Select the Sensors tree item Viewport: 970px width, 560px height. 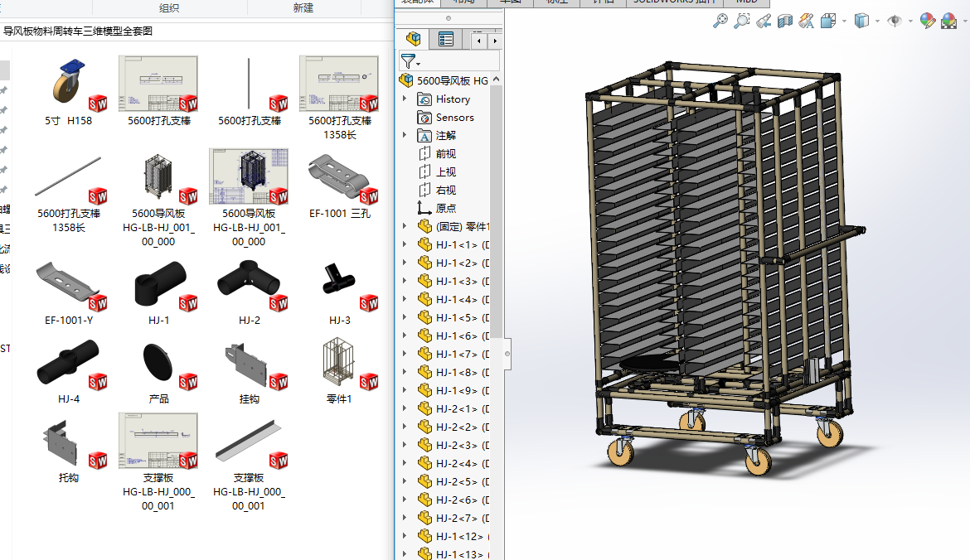coord(454,118)
